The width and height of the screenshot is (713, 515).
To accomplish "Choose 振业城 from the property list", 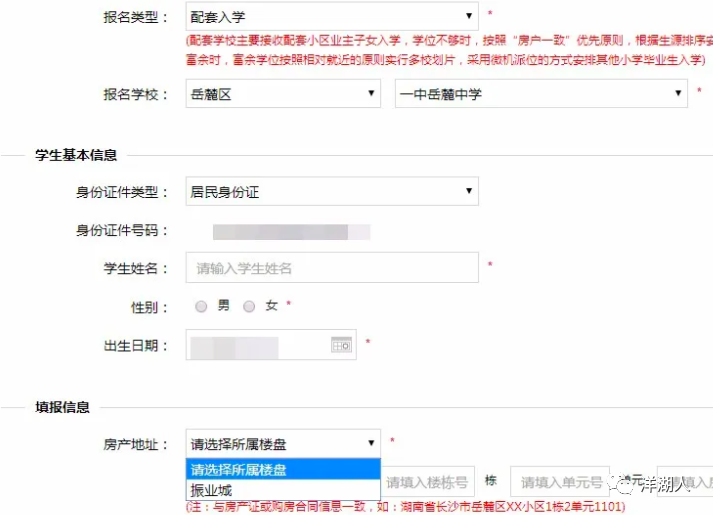I will click(x=283, y=490).
